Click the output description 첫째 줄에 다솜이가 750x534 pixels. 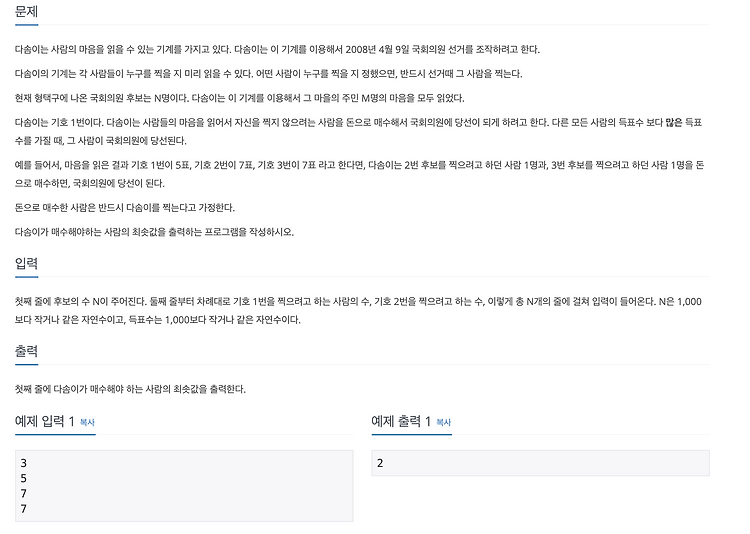tap(130, 389)
